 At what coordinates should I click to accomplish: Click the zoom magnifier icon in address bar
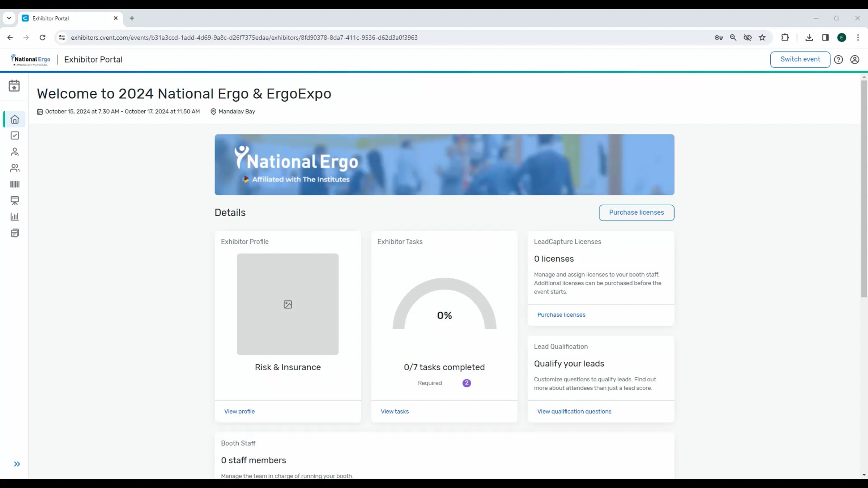click(x=733, y=38)
